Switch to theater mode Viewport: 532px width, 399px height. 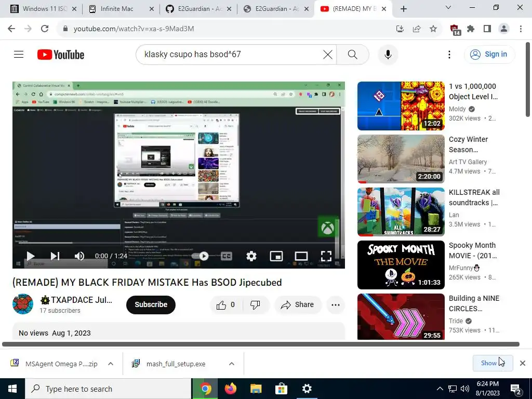(x=301, y=256)
